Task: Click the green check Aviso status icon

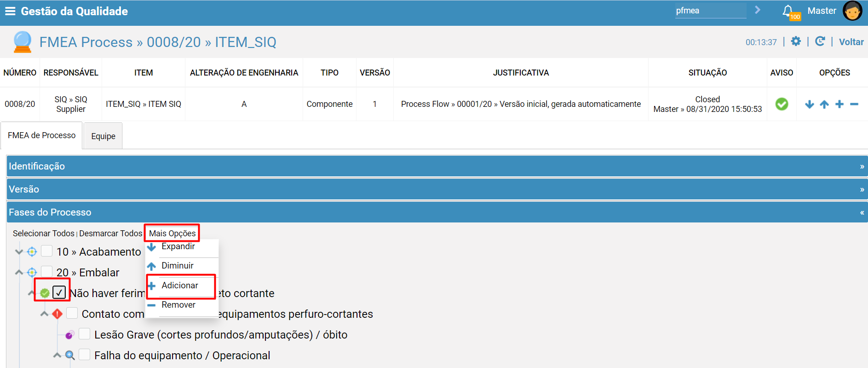Action: [782, 104]
